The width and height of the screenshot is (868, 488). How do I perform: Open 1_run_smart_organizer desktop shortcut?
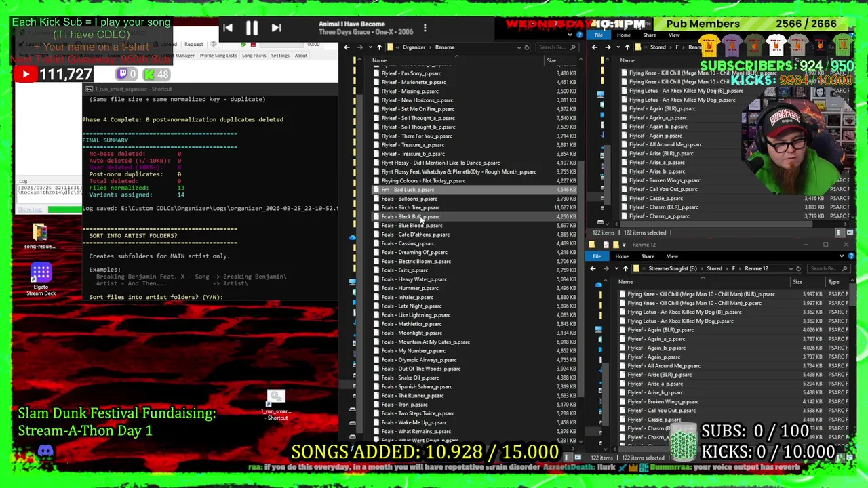coord(276,405)
